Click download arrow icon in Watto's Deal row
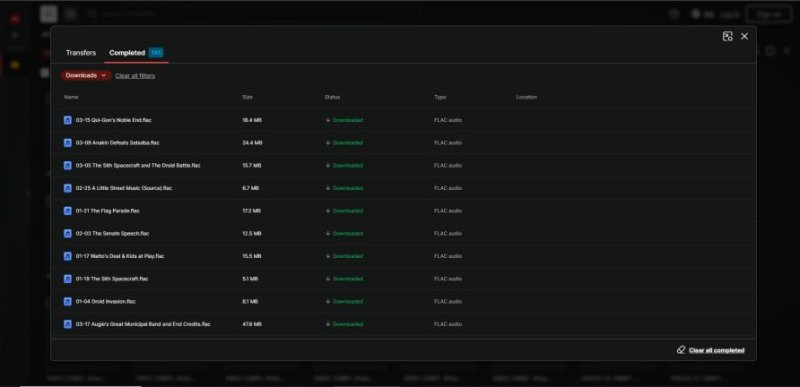The image size is (800, 387). (328, 256)
